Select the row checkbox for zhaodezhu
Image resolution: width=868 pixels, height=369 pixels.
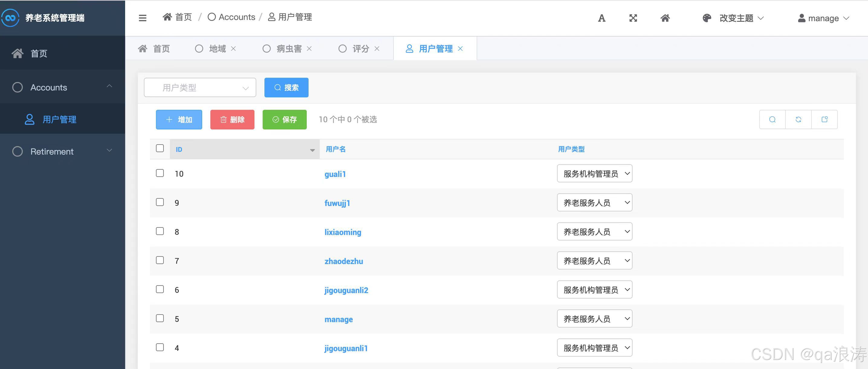pyautogui.click(x=160, y=260)
